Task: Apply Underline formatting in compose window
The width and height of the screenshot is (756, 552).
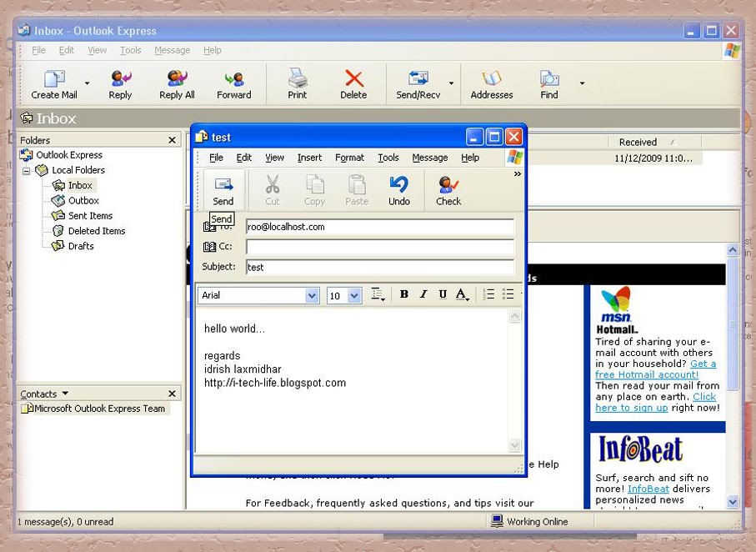Action: coord(442,294)
